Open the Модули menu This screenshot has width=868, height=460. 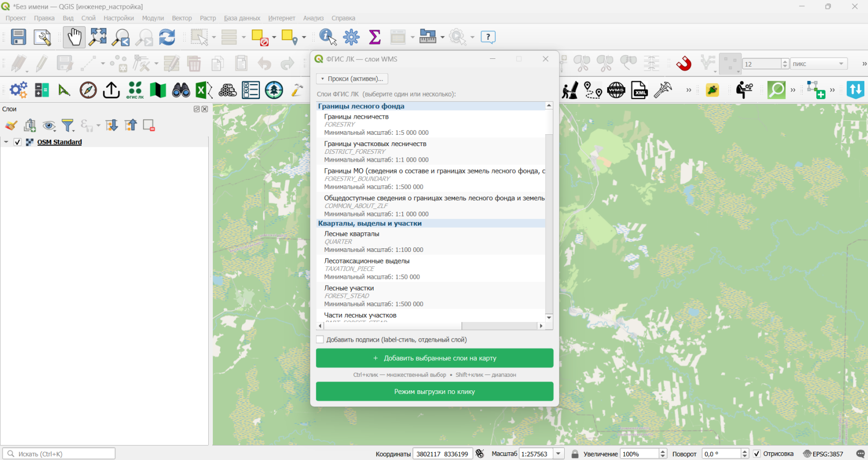tap(153, 18)
